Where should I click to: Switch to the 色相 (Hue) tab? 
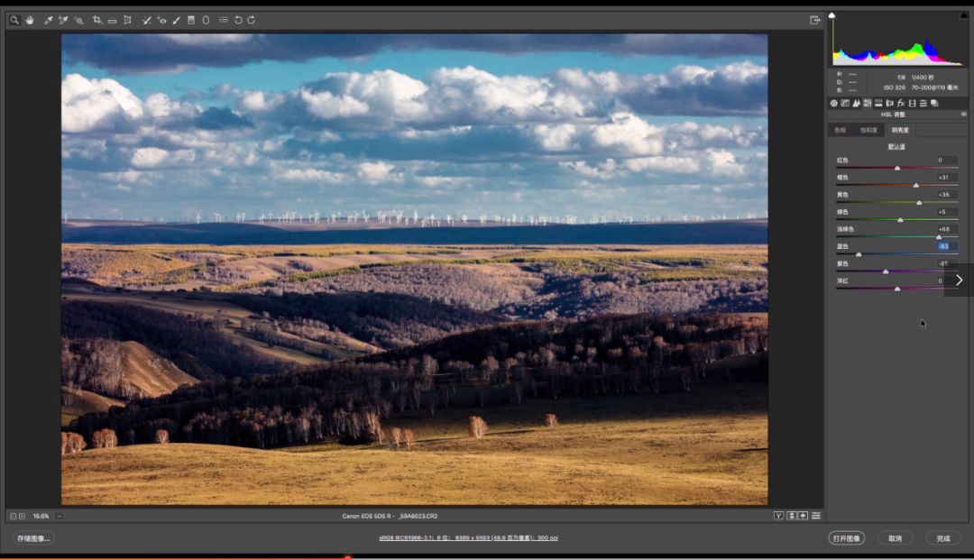point(840,130)
